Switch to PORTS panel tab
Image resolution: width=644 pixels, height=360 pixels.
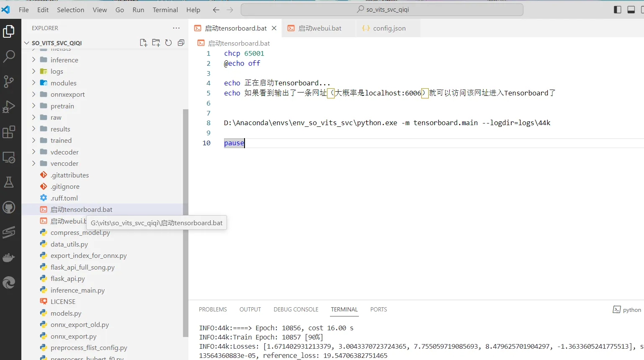click(x=379, y=309)
